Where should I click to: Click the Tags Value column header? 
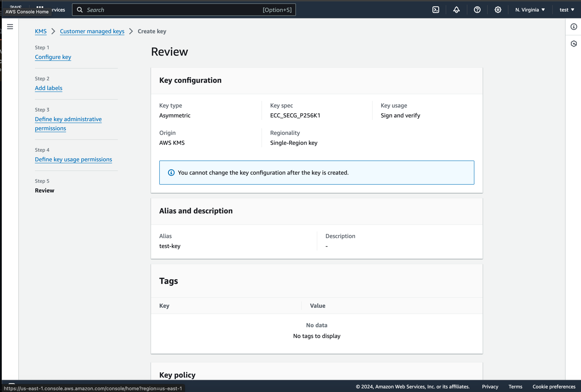point(318,306)
